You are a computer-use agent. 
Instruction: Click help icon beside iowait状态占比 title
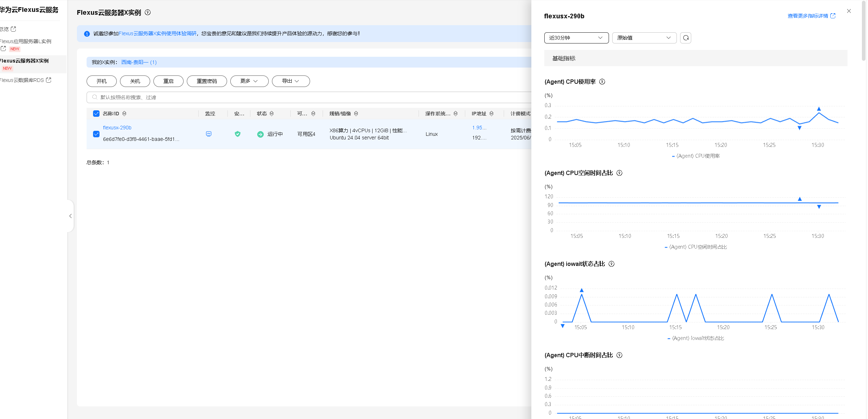(611, 264)
